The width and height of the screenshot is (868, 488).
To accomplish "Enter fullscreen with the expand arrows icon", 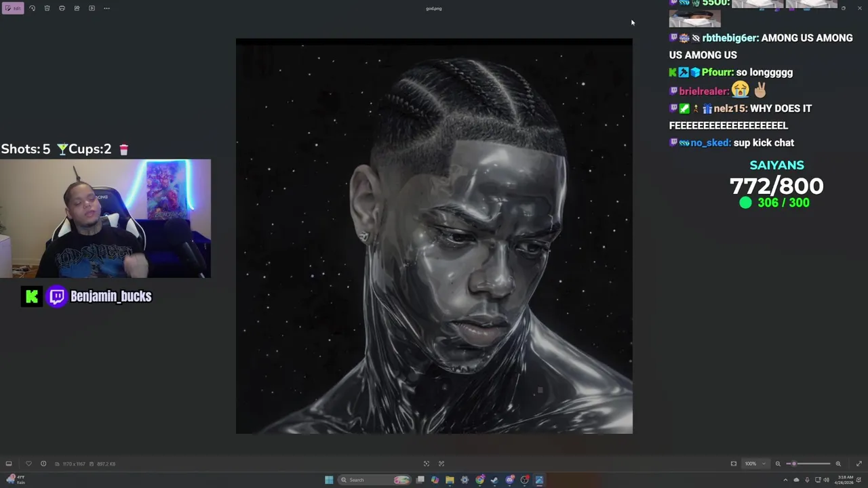I will (x=859, y=464).
